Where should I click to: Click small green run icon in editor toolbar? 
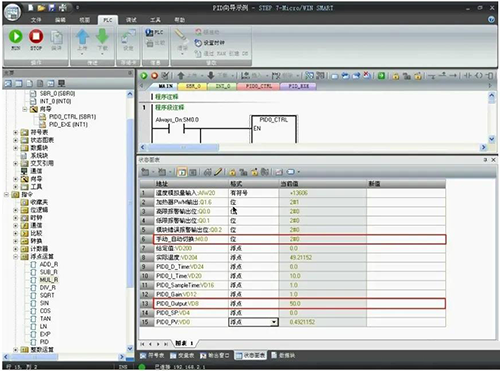[x=144, y=76]
